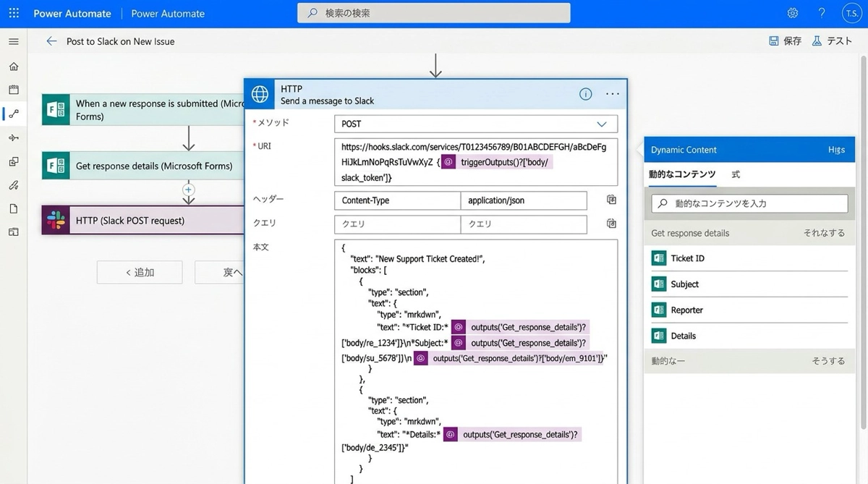Click the テスト test button
This screenshot has height=484, width=868.
(x=832, y=41)
